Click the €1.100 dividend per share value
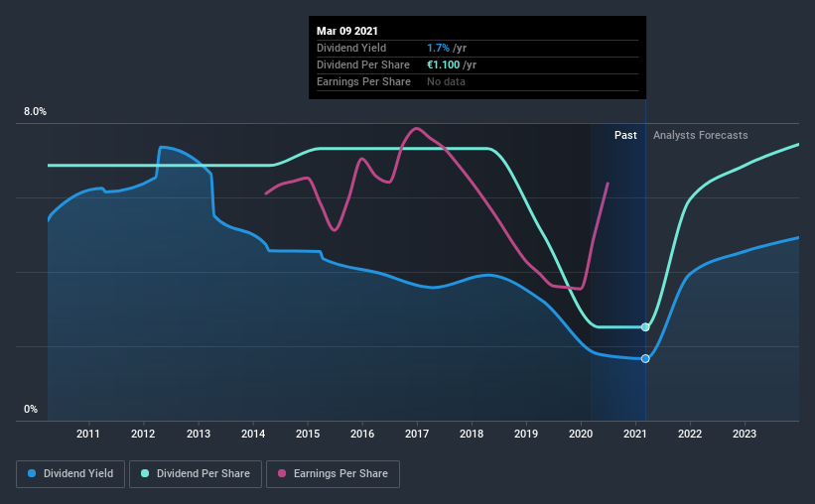The height and width of the screenshot is (504, 815). click(x=444, y=64)
